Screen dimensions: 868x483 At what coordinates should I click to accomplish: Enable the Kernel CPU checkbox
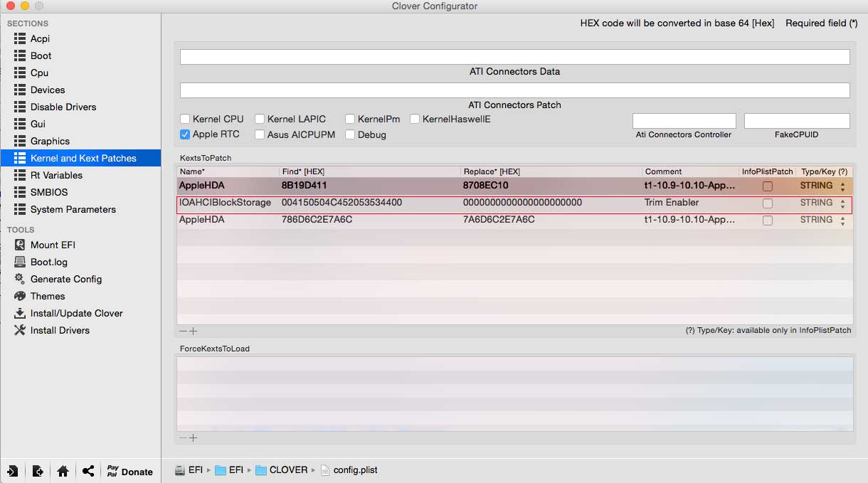click(185, 119)
